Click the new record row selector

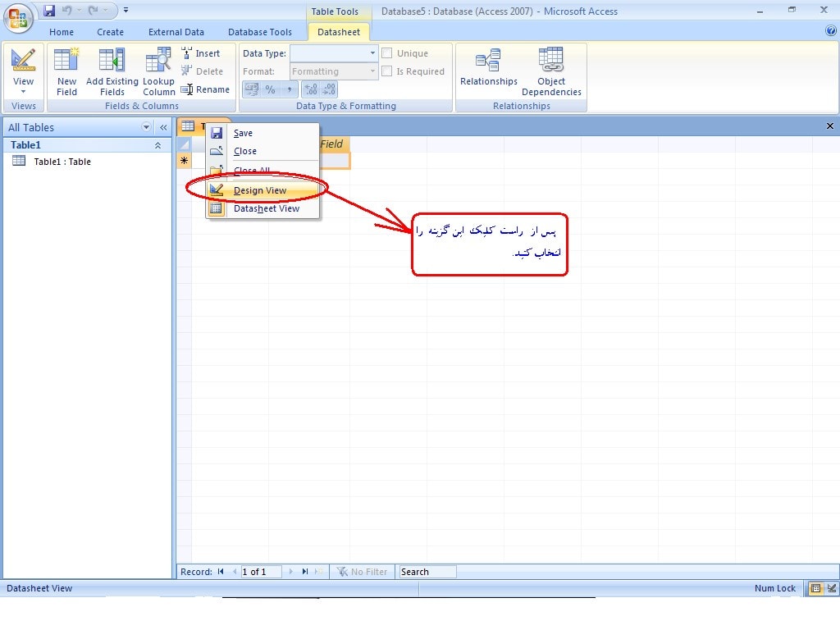tap(184, 161)
